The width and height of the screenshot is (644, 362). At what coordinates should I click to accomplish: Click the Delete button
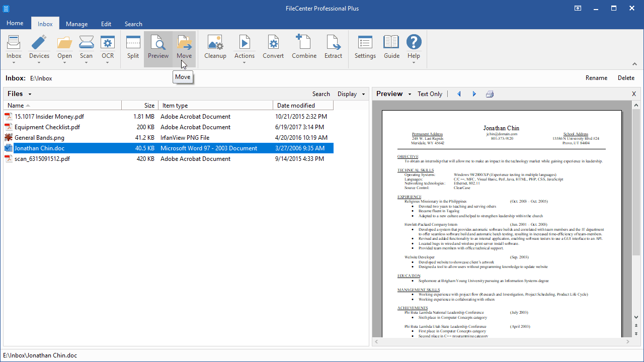(626, 78)
